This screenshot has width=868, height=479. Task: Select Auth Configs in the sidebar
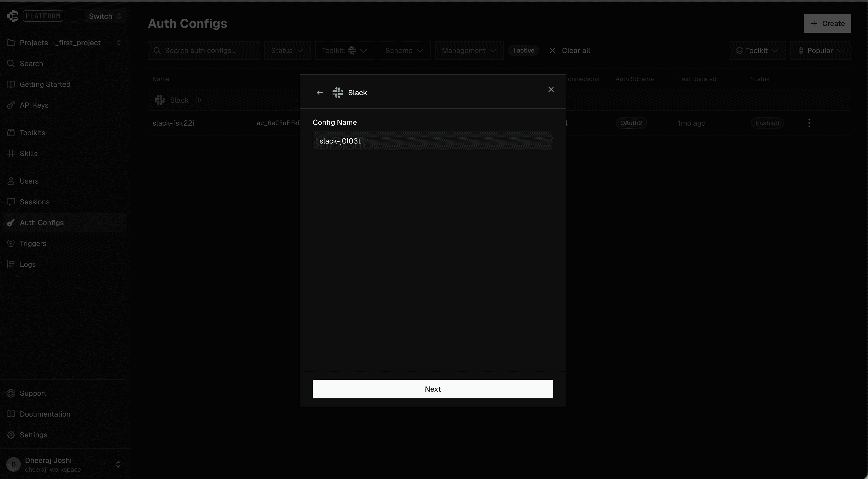point(64,223)
